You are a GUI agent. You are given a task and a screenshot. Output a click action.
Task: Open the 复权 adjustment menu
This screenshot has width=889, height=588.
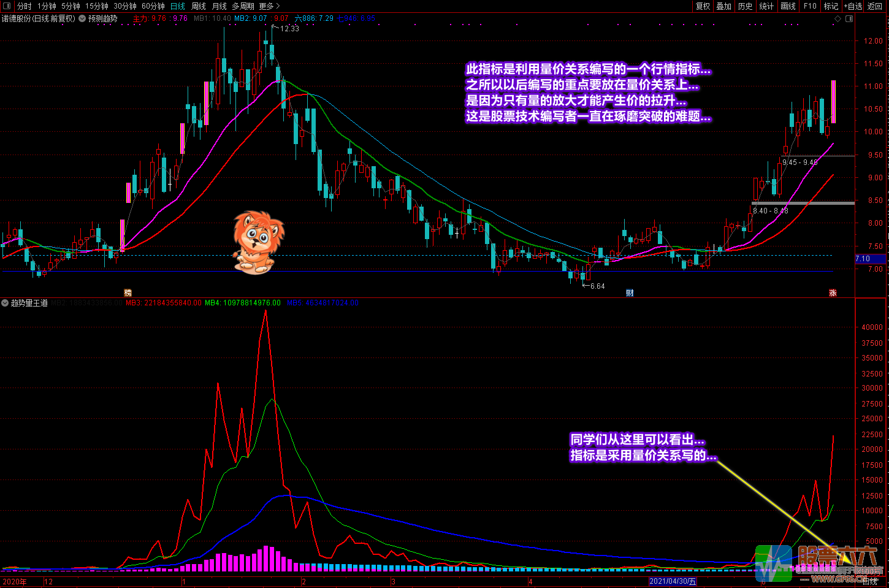tap(703, 6)
